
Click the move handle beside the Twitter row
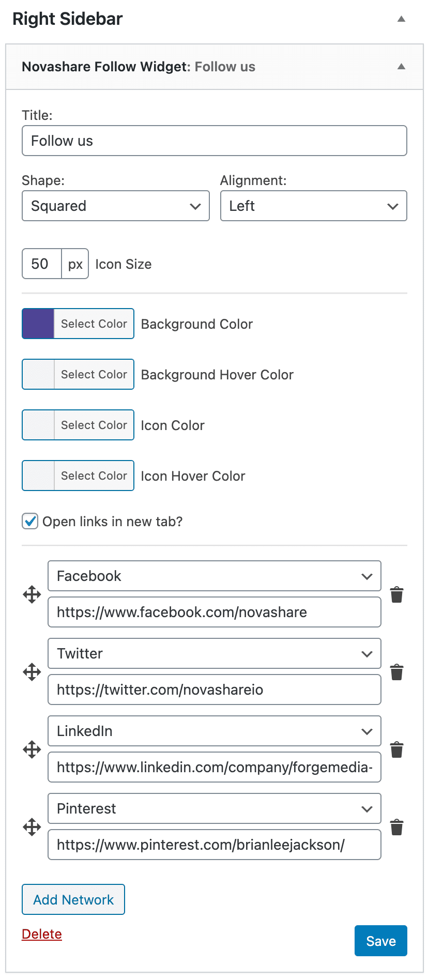point(32,672)
